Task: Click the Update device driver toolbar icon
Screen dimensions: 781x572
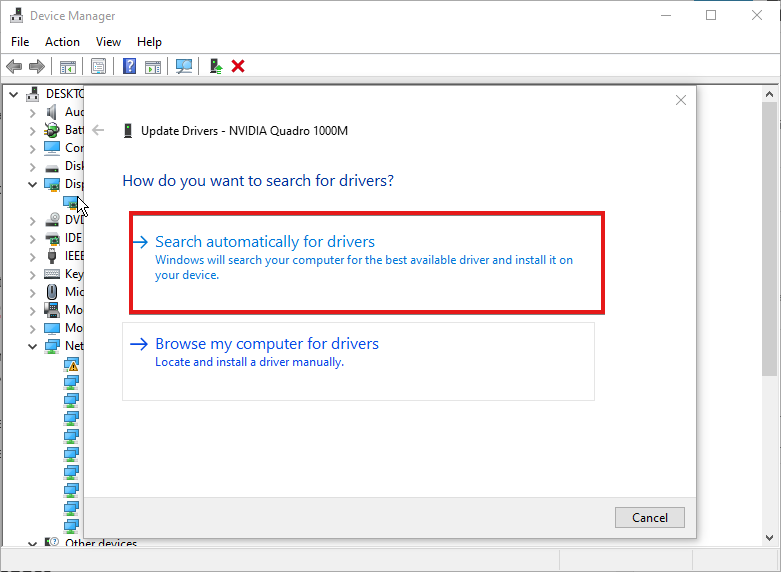Action: point(216,66)
